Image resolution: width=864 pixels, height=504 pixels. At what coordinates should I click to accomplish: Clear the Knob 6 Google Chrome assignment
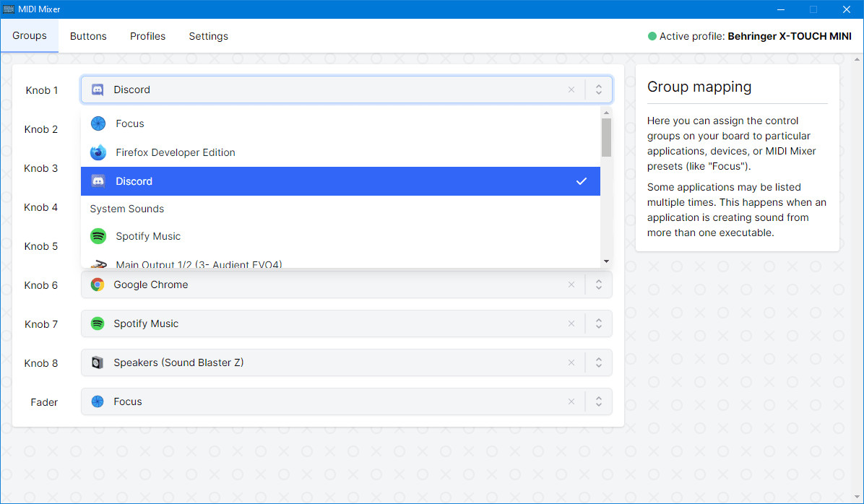coord(571,284)
